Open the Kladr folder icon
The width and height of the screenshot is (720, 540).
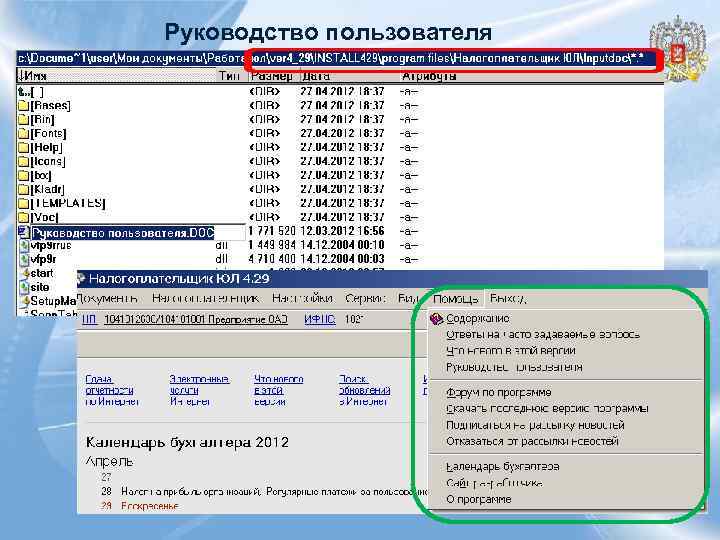pos(23,189)
